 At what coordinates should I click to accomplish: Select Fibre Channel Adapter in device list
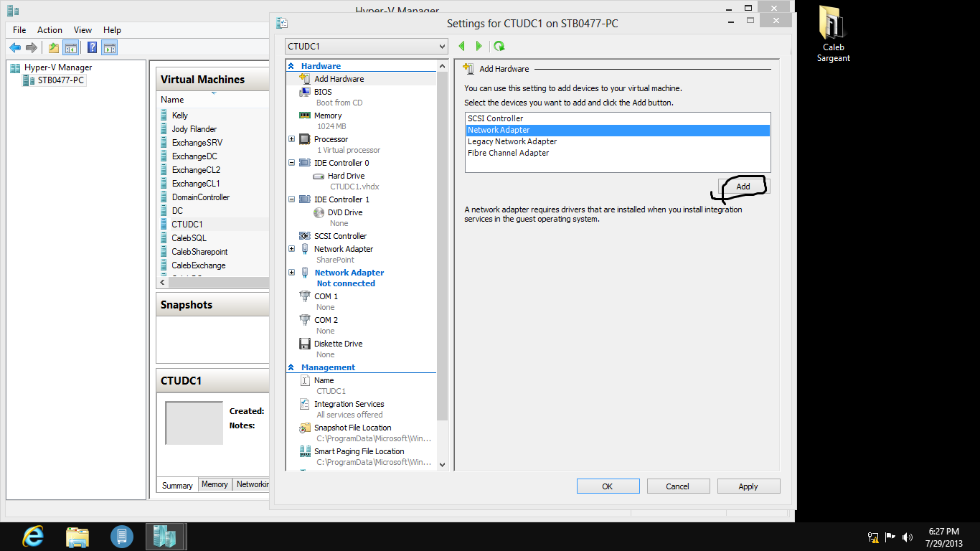[x=618, y=153]
